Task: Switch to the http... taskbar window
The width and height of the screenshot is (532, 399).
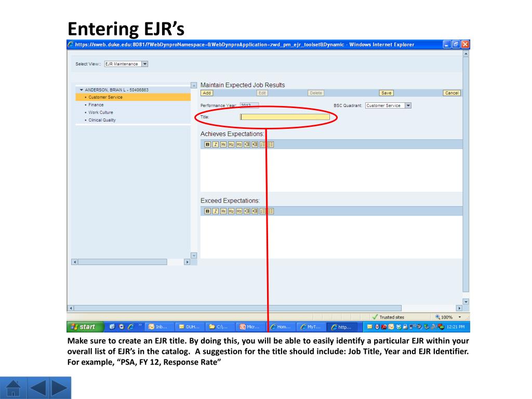Action: (x=342, y=327)
